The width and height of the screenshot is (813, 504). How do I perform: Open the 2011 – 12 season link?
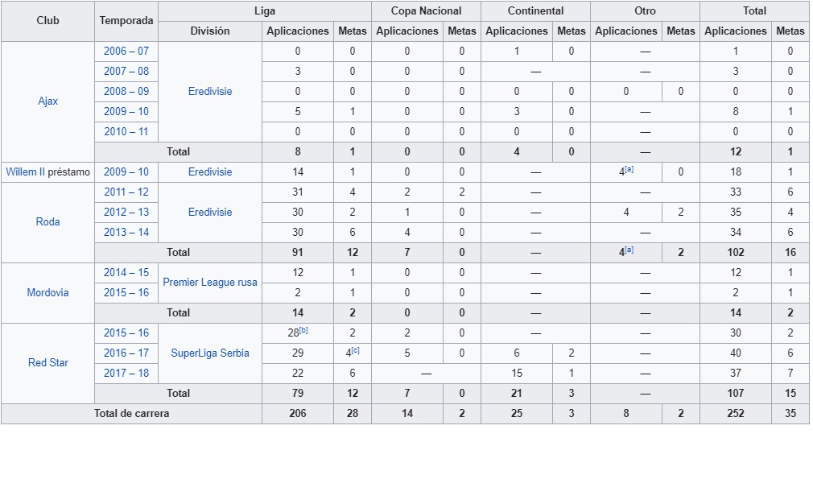click(x=126, y=192)
